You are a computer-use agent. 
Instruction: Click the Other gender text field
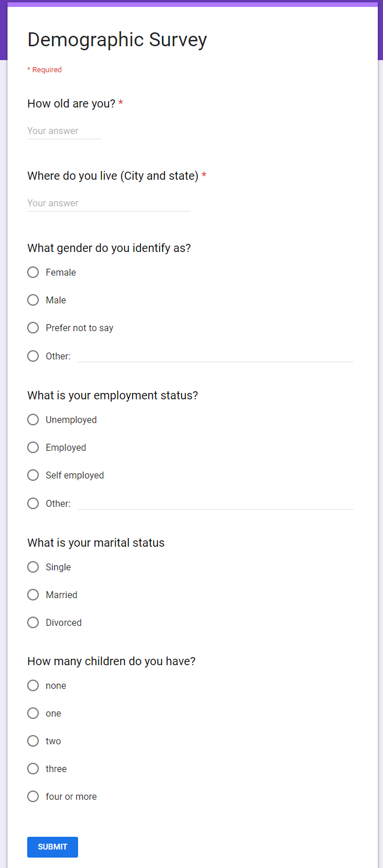[x=215, y=356]
